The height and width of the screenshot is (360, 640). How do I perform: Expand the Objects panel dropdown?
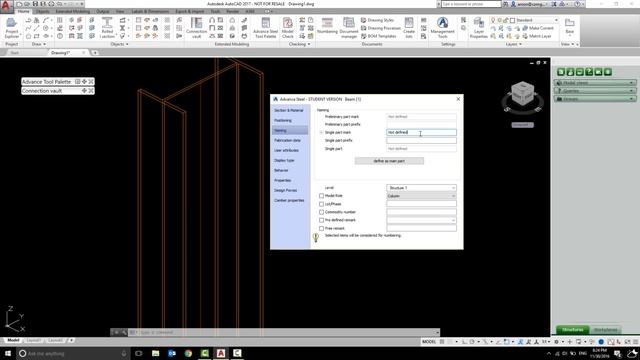click(x=119, y=44)
